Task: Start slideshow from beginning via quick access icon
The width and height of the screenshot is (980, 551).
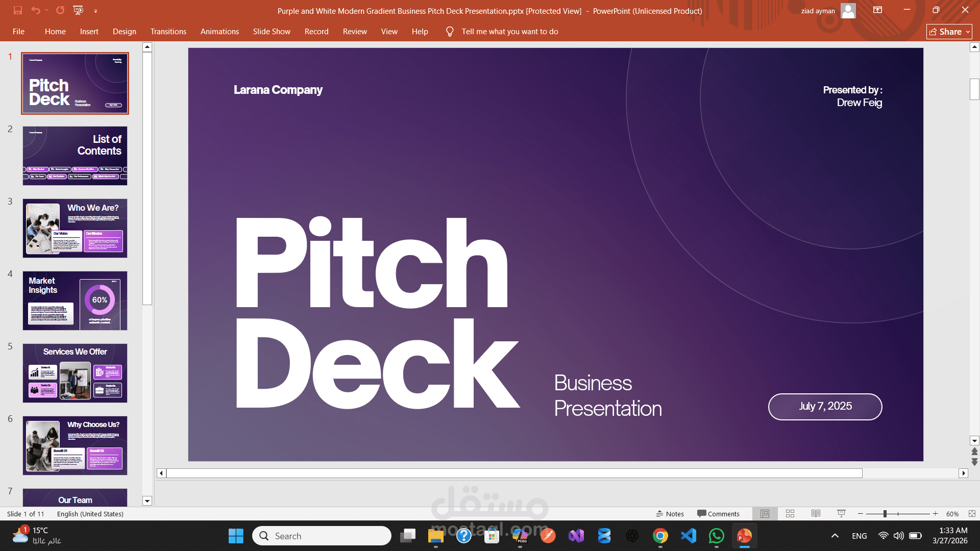Action: point(78,10)
